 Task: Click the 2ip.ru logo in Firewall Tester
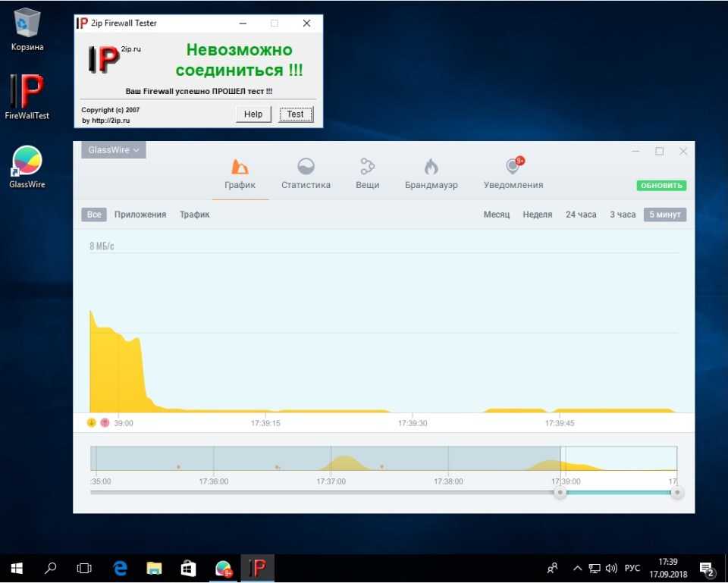coord(114,58)
